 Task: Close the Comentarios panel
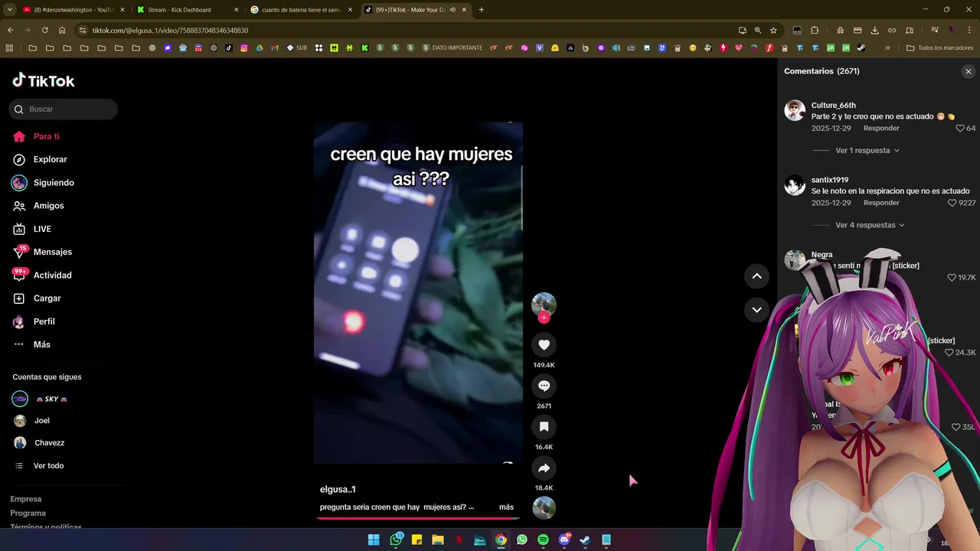coord(968,71)
